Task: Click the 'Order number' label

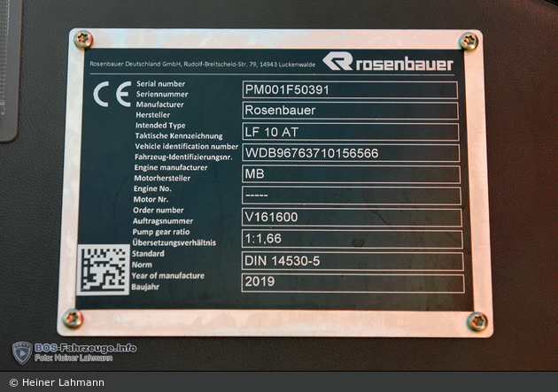Action: tap(159, 210)
